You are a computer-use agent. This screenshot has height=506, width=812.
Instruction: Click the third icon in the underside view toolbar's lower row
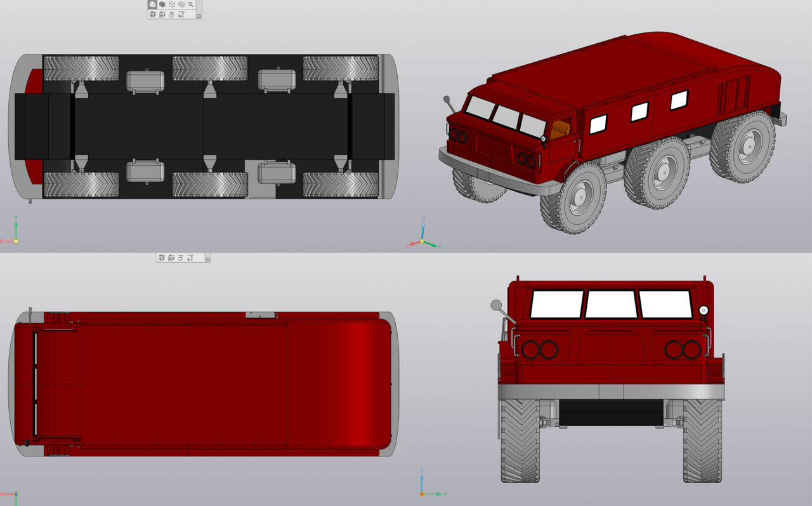pos(172,14)
